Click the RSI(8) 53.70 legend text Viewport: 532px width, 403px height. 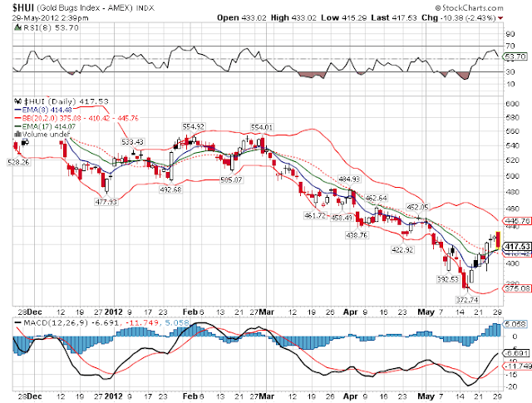coord(51,27)
